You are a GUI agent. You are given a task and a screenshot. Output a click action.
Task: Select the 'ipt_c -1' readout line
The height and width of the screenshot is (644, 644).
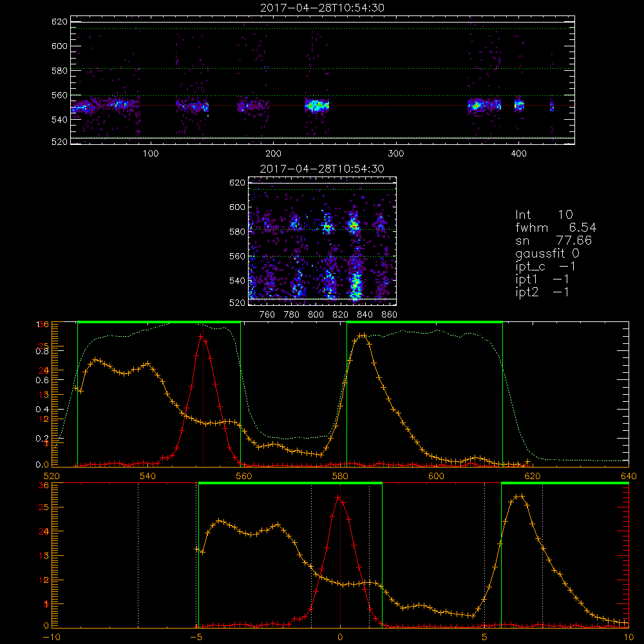point(545,267)
